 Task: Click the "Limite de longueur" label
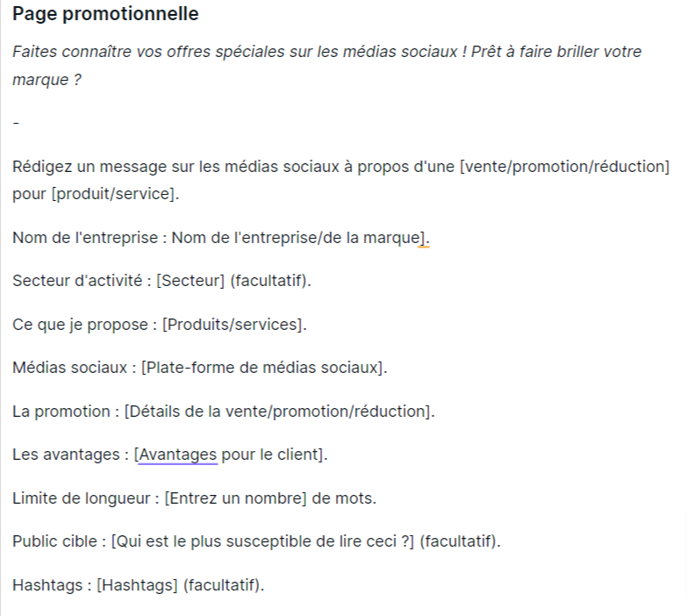point(82,498)
